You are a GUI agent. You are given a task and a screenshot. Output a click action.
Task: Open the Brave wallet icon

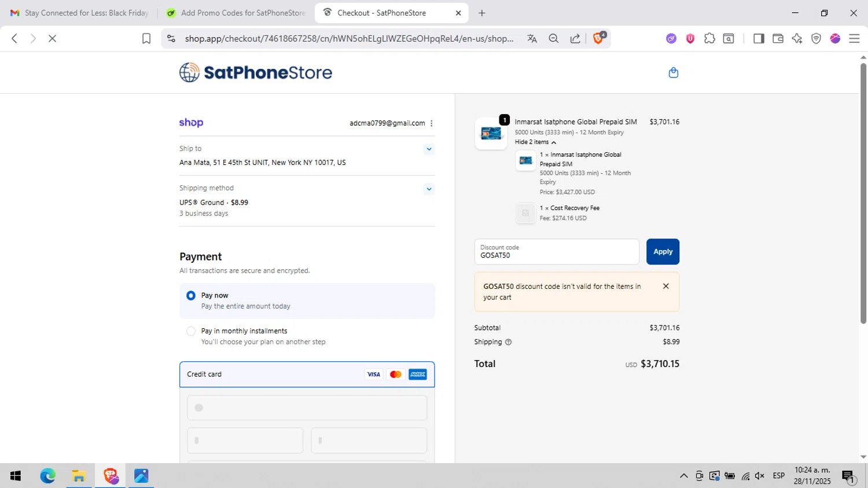pos(778,38)
